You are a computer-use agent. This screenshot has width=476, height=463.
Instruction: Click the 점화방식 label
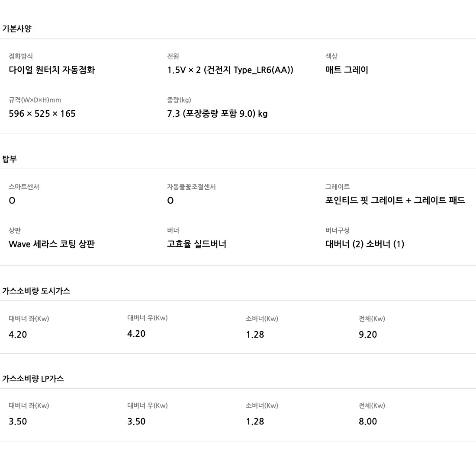tap(21, 56)
